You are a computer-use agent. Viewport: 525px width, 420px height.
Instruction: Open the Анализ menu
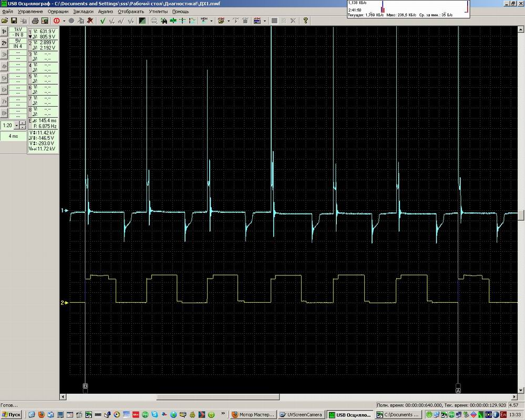click(105, 11)
